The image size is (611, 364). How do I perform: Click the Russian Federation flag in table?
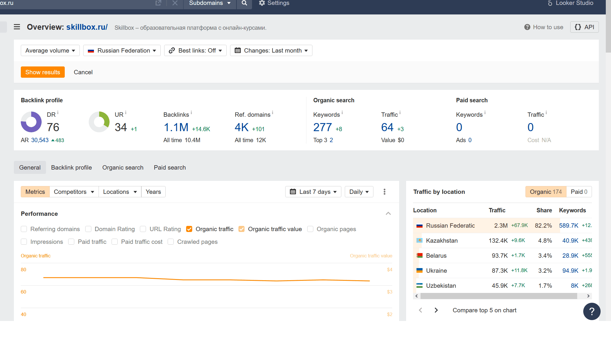pos(419,226)
